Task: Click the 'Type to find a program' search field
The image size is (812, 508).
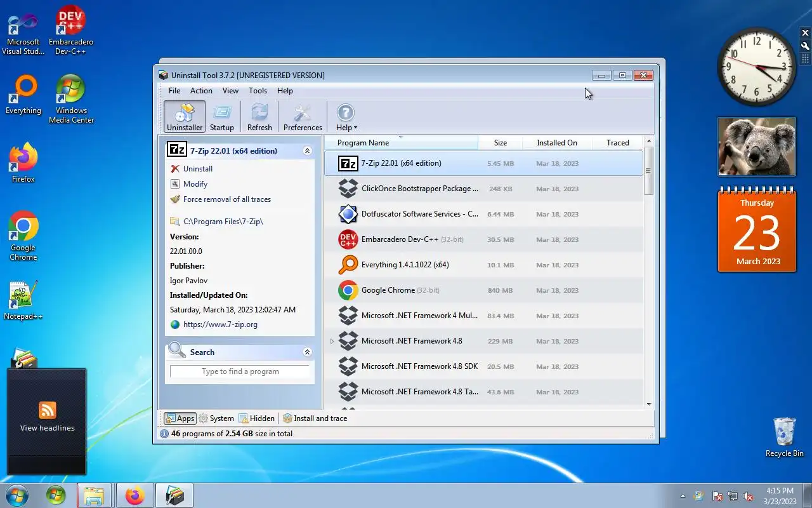Action: [x=240, y=371]
